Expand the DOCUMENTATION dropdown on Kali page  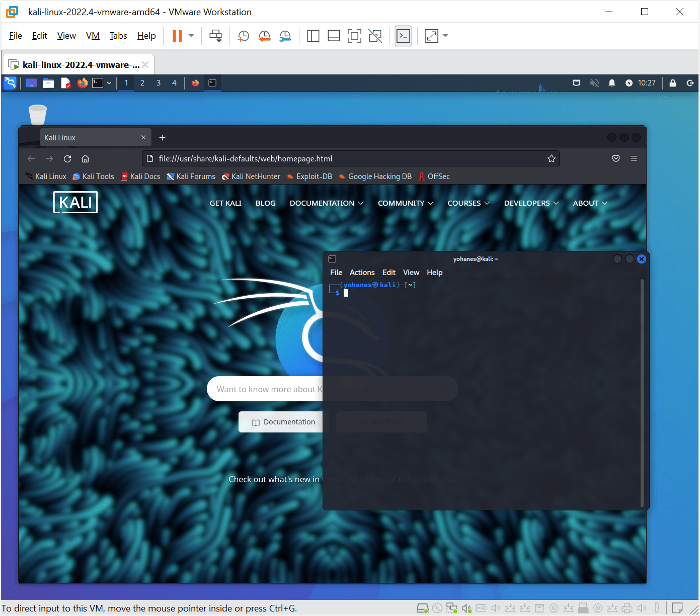[x=327, y=203]
